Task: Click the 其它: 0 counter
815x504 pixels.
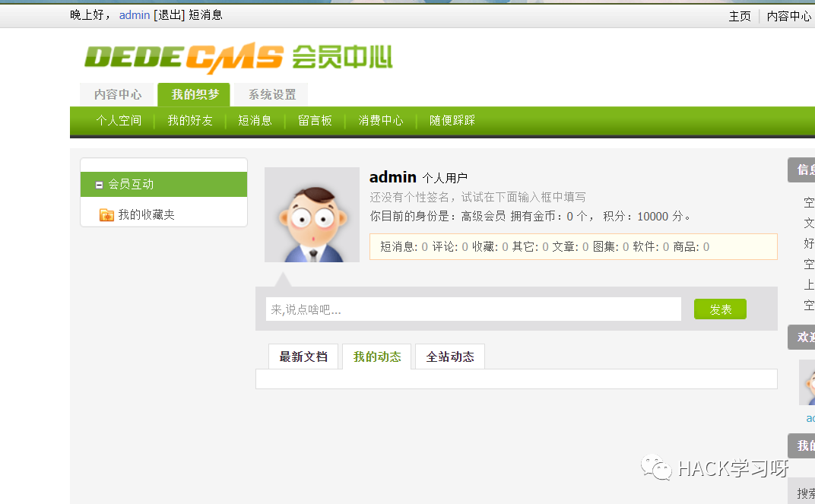Action: [530, 247]
